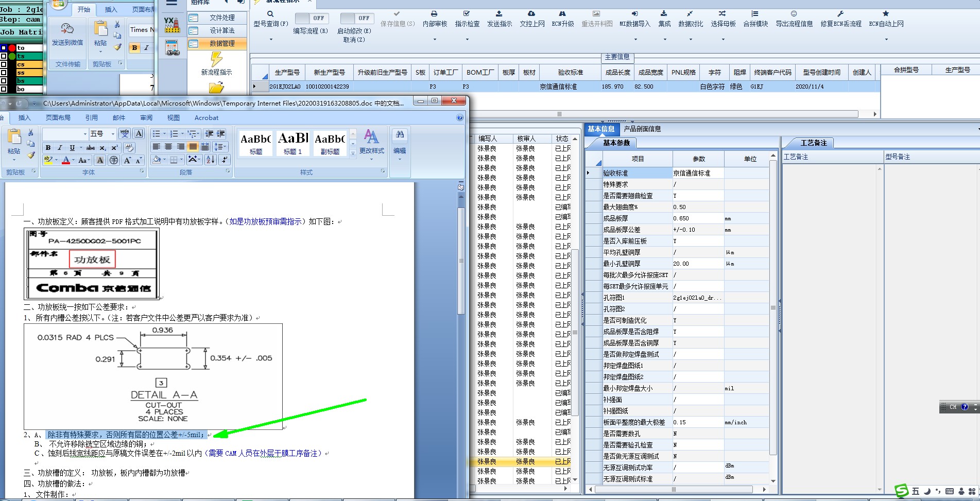
Task: Check the box for layer 'bs'
Action: point(4,81)
